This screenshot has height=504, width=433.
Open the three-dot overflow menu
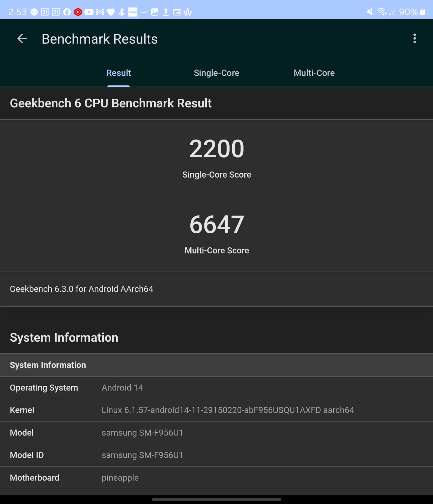pyautogui.click(x=415, y=39)
